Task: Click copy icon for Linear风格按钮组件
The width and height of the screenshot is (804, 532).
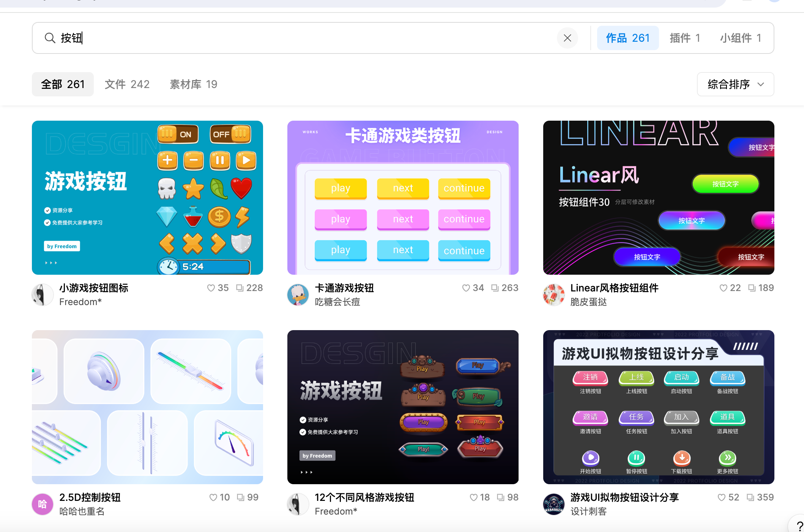Action: pos(752,288)
